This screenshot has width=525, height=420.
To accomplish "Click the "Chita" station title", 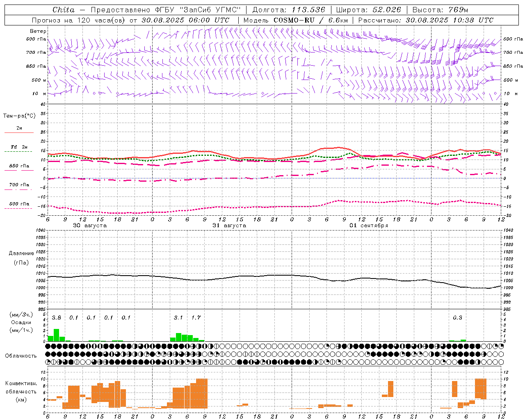I will pyautogui.click(x=63, y=10).
